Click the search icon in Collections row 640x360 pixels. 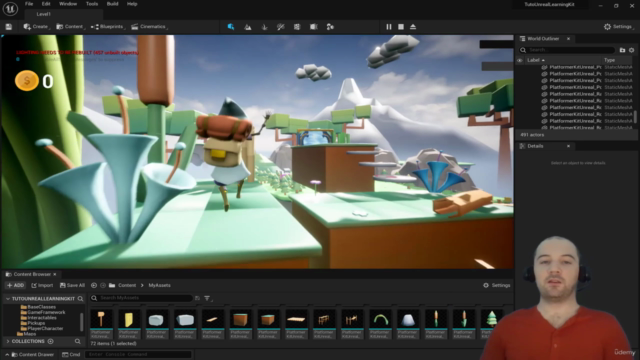[x=78, y=341]
